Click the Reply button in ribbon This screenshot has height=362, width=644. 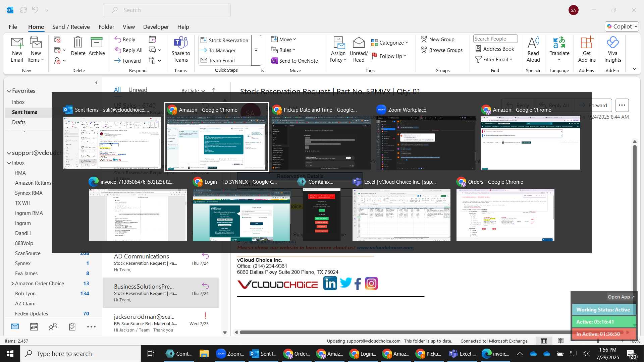(125, 39)
